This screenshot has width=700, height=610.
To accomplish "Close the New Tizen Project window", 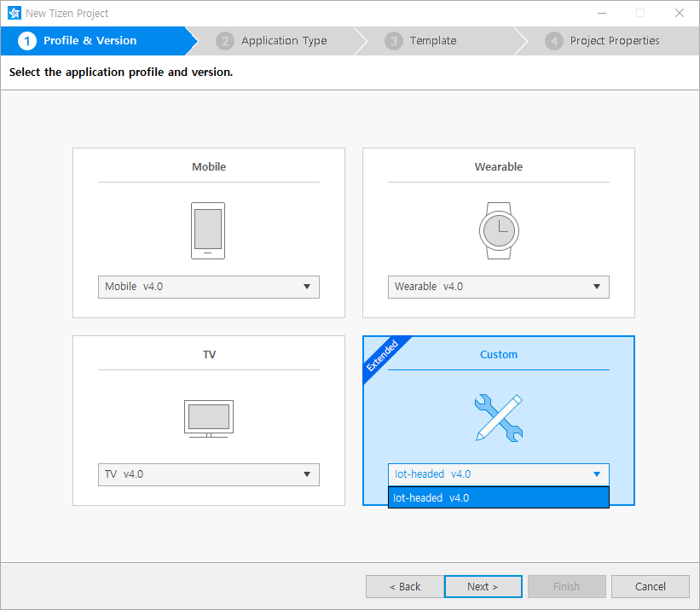I will tap(679, 13).
